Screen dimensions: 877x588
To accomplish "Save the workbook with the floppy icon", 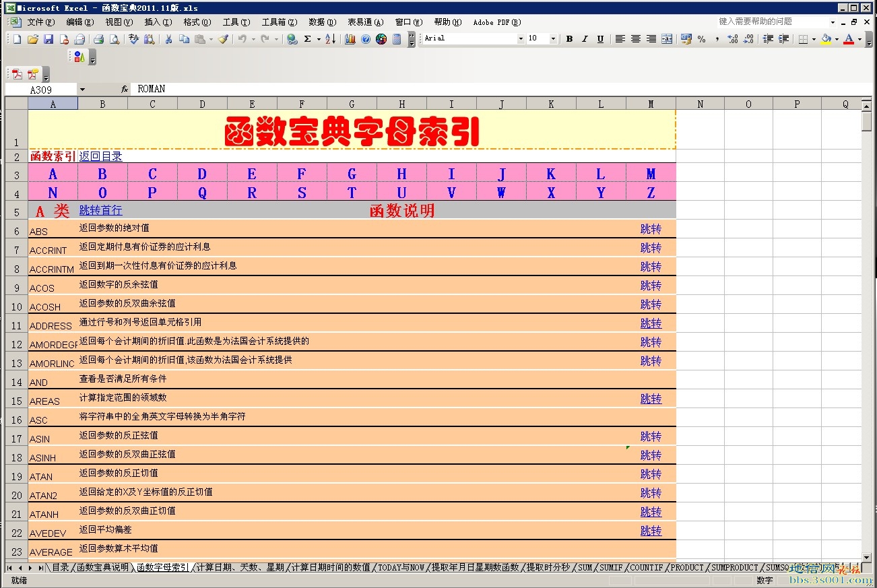I will pos(48,39).
